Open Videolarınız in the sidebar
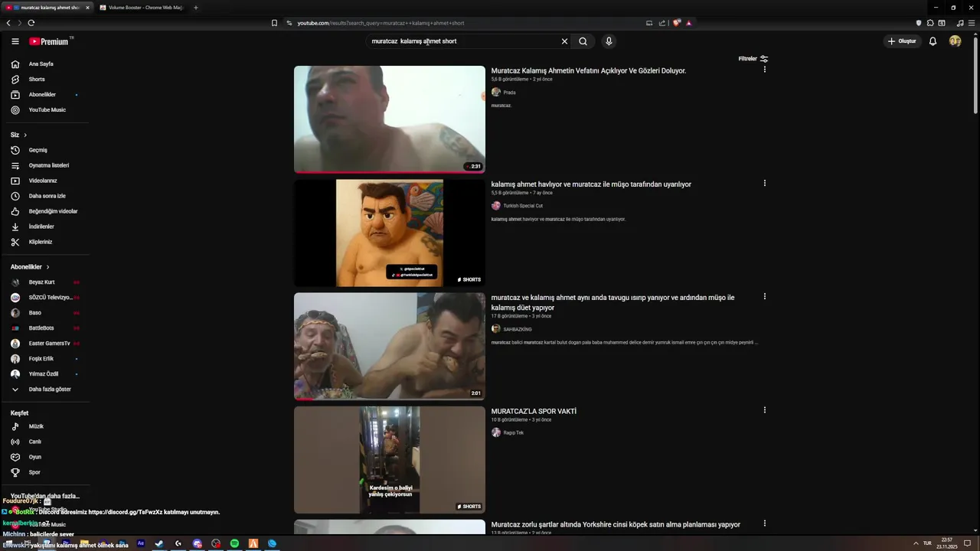 [44, 181]
